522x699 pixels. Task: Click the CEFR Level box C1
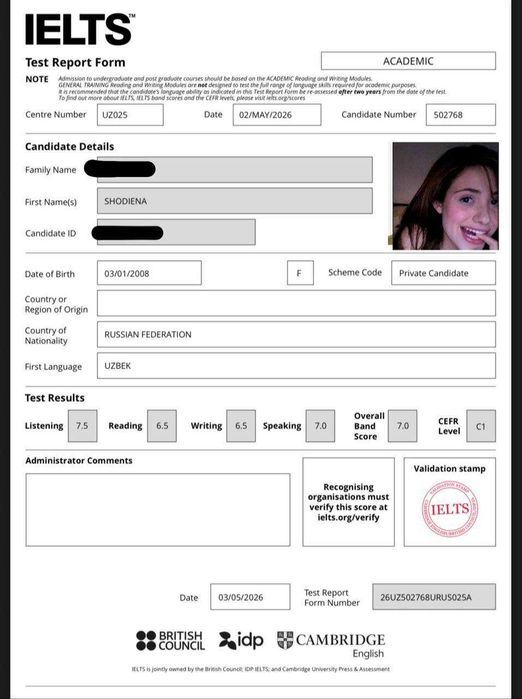click(x=481, y=426)
